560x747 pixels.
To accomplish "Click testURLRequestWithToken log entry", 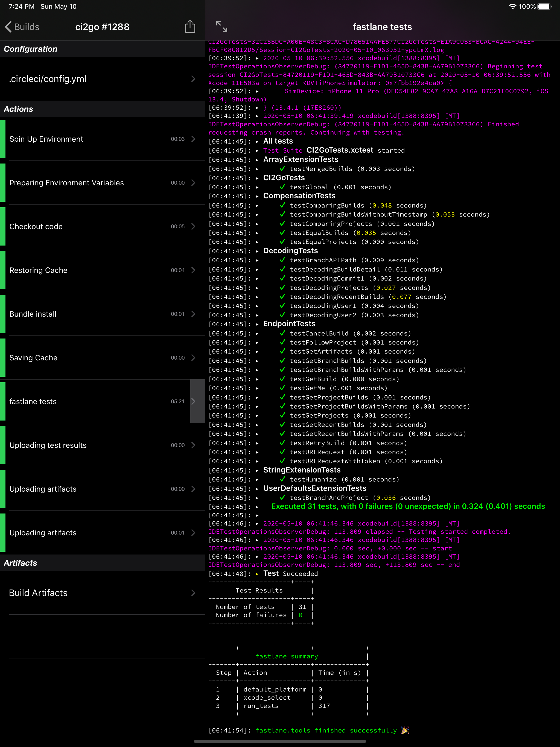I will pos(366,461).
